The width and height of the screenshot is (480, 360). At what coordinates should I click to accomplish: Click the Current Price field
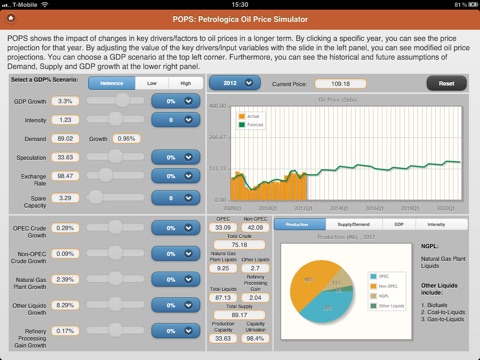click(x=340, y=84)
